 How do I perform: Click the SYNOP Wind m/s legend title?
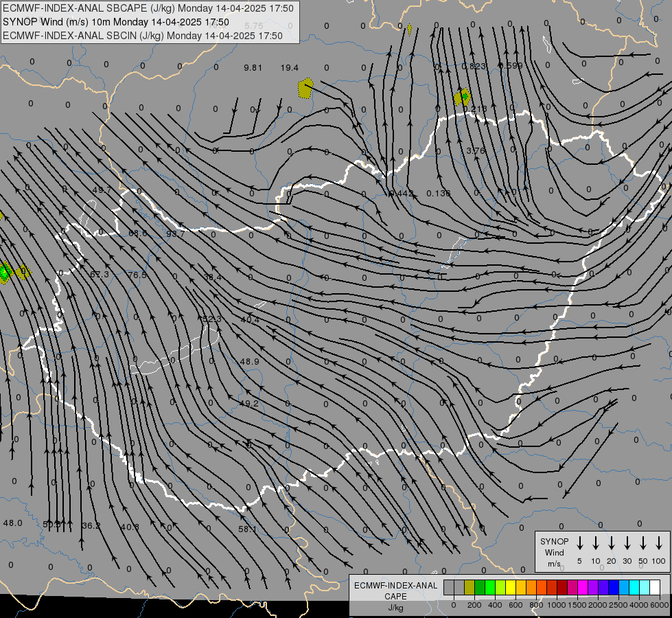(x=554, y=552)
